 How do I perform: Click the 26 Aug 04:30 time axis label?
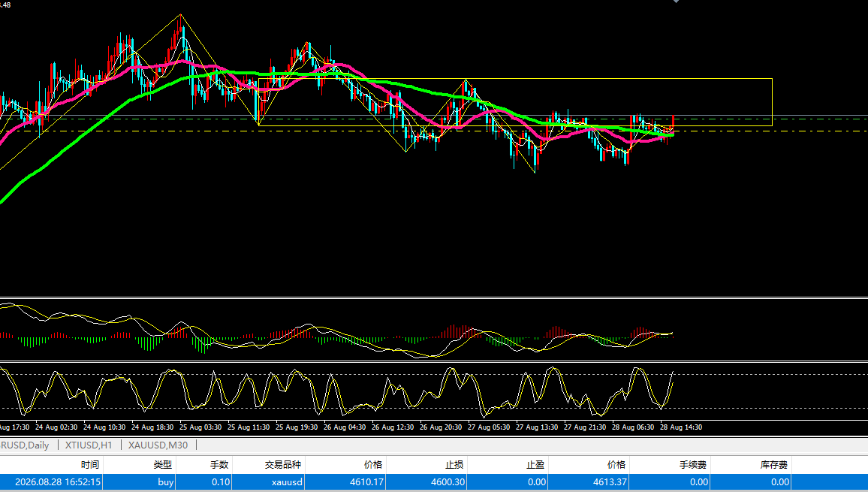(x=345, y=427)
